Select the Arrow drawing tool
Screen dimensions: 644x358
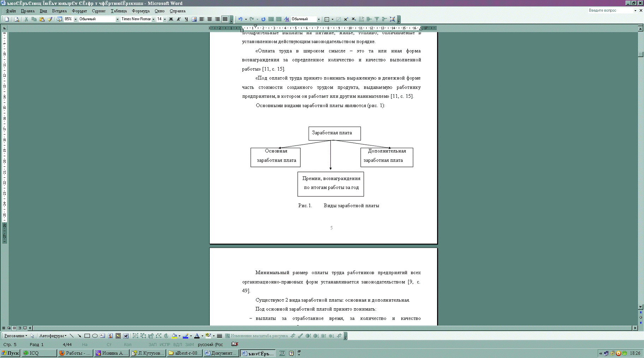coord(79,336)
